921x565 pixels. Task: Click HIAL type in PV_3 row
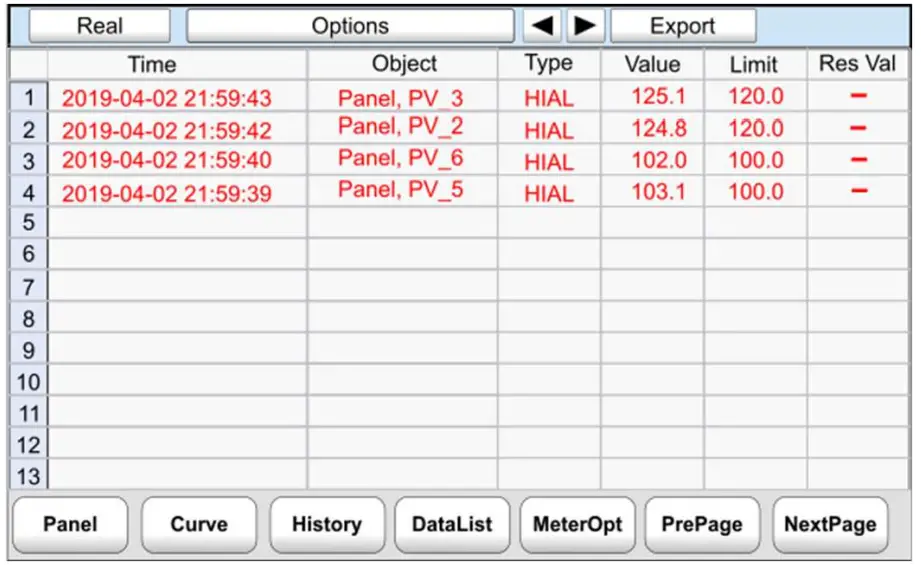[x=549, y=99]
